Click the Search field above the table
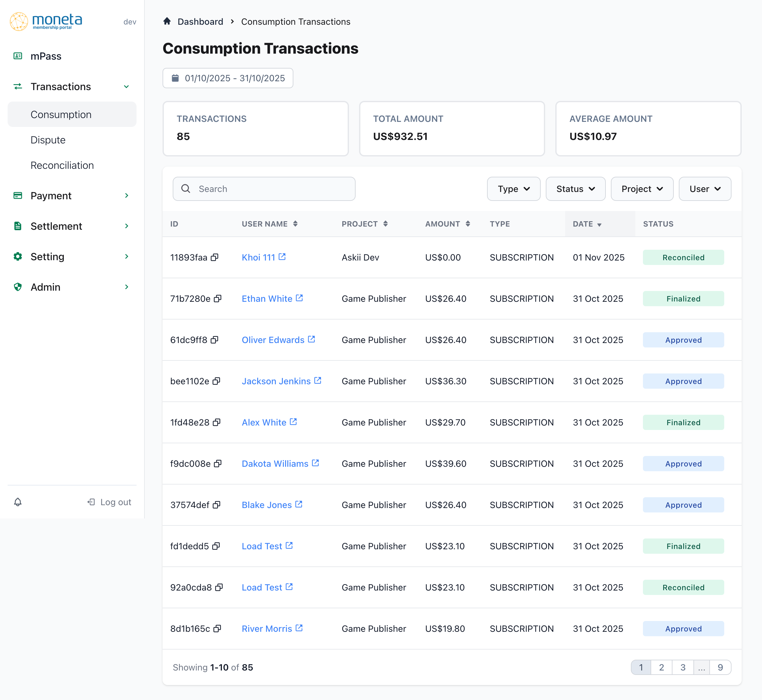The image size is (762, 700). (x=264, y=188)
